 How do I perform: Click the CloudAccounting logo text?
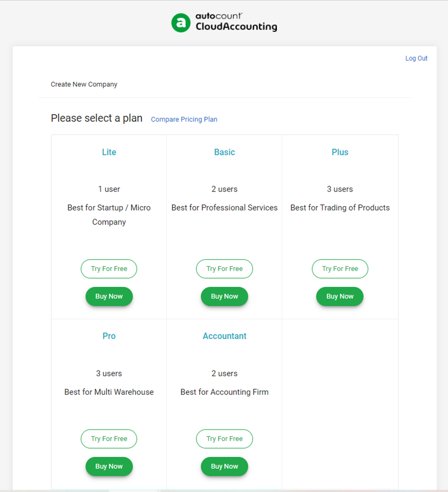pyautogui.click(x=236, y=27)
